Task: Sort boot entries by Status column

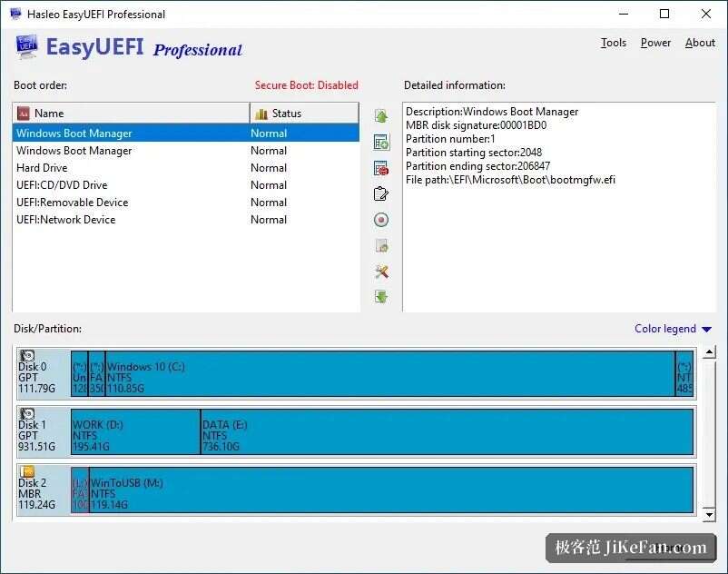Action: [x=305, y=113]
